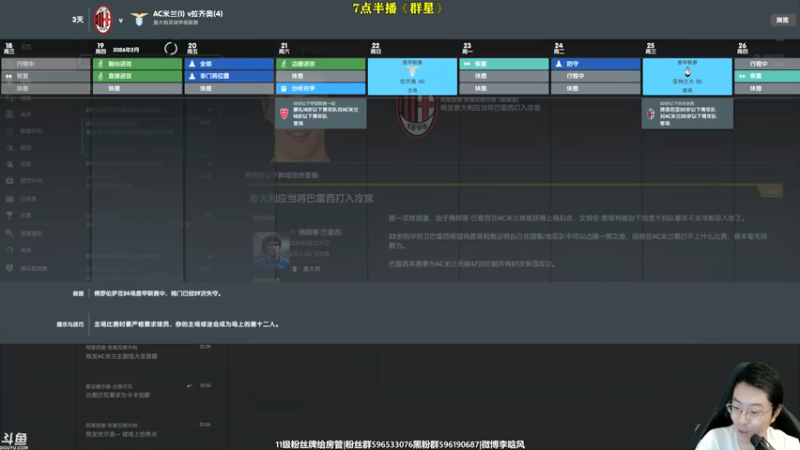
Task: Click the cone icon on 全部 session
Action: click(192, 64)
